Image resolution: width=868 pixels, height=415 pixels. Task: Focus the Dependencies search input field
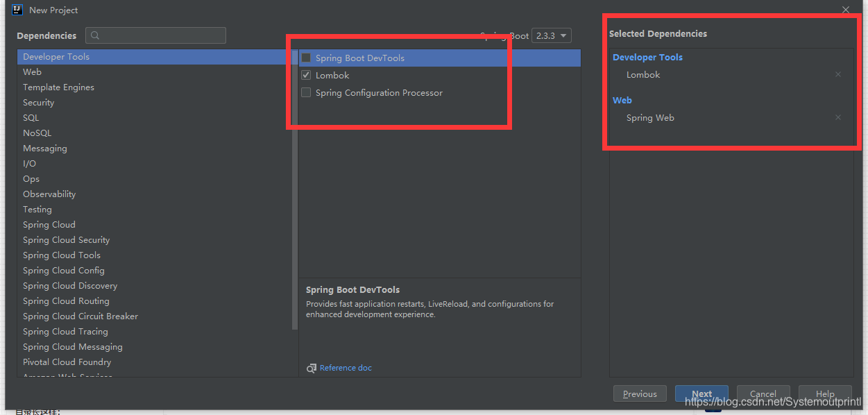(x=155, y=35)
